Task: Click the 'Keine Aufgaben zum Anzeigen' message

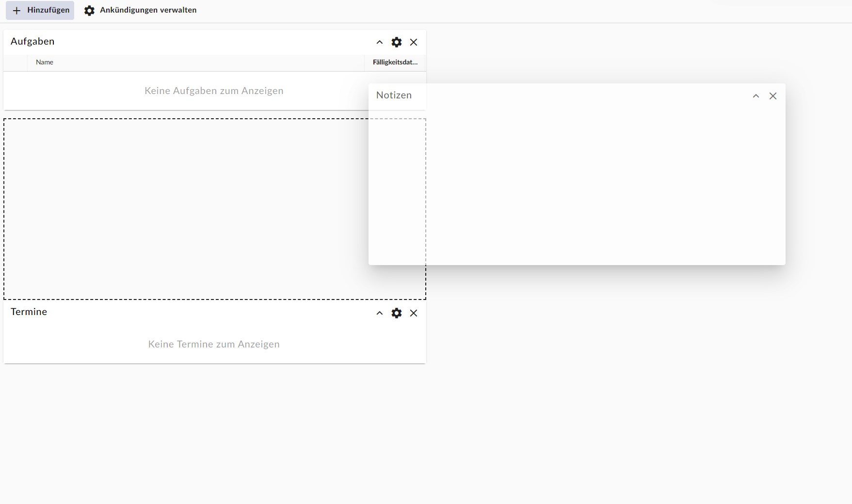Action: [214, 91]
